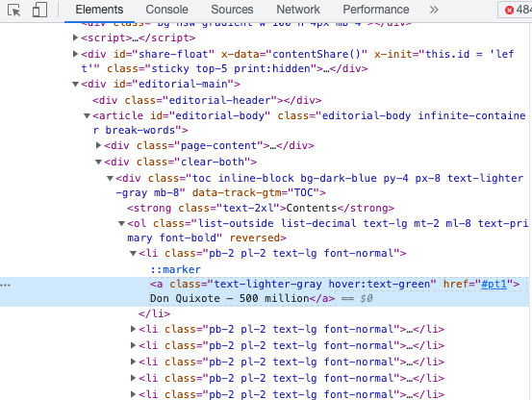
Task: Click the three-dot menu beside selected row
Action: [6, 285]
